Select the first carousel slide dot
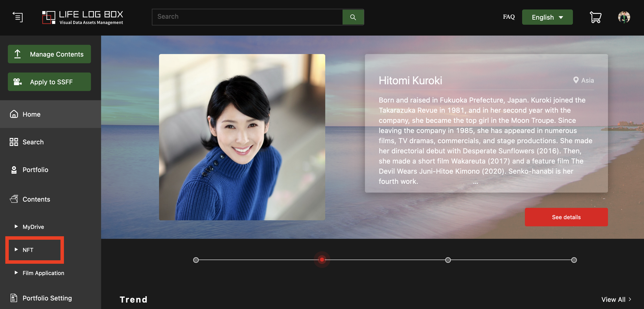Viewport: 644px width, 309px height. [196, 260]
